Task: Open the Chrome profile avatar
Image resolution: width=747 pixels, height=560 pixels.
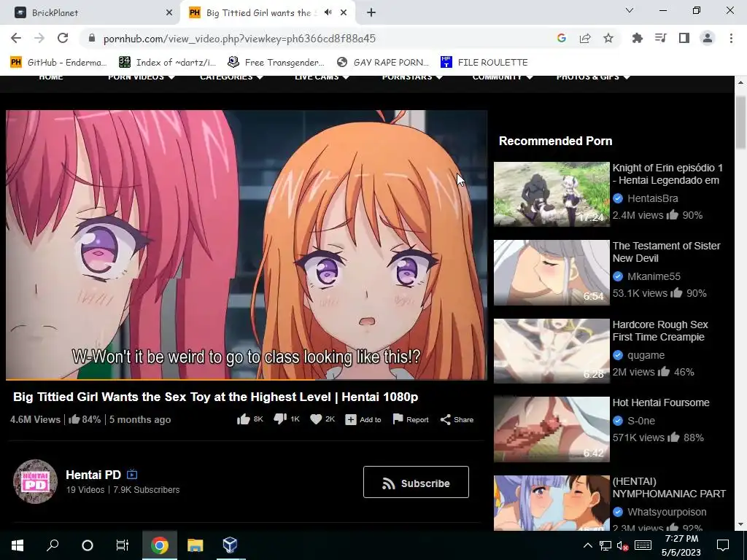Action: click(x=708, y=38)
